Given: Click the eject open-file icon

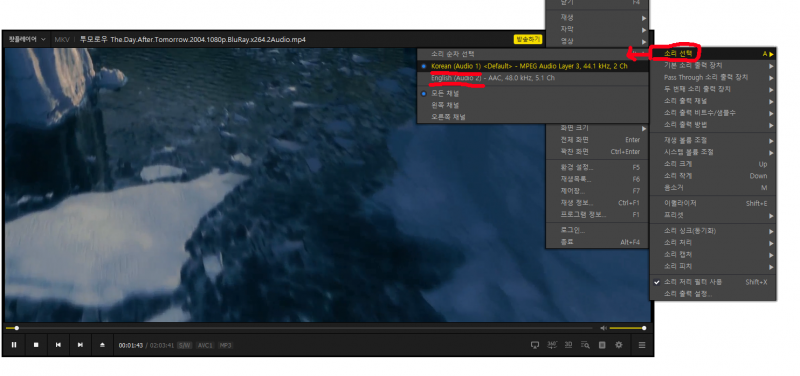Looking at the screenshot, I should (102, 345).
